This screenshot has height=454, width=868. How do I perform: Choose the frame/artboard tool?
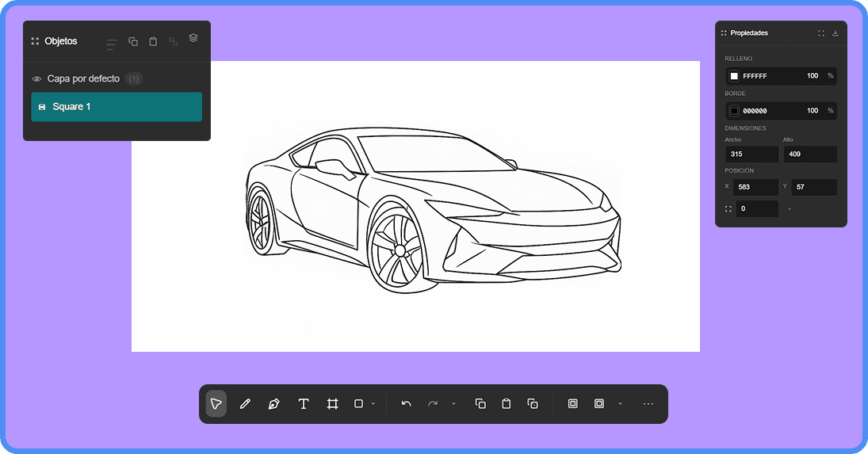coord(332,404)
